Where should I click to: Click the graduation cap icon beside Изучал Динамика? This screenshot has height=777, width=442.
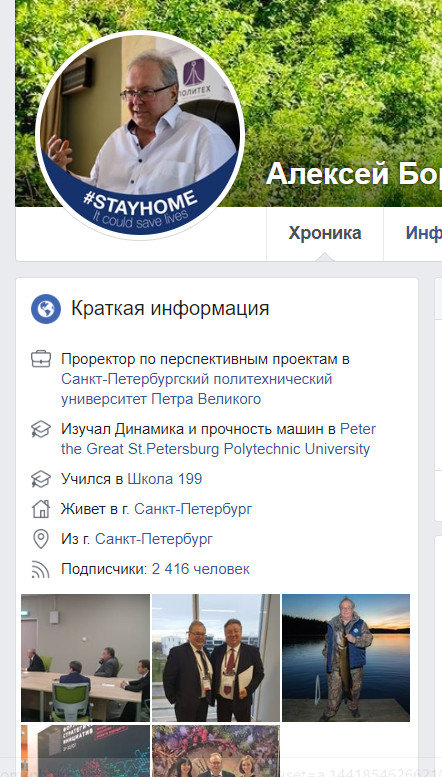pyautogui.click(x=41, y=429)
